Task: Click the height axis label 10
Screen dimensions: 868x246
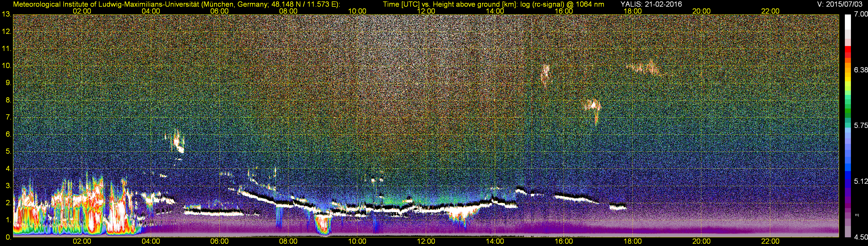Action: pos(6,65)
